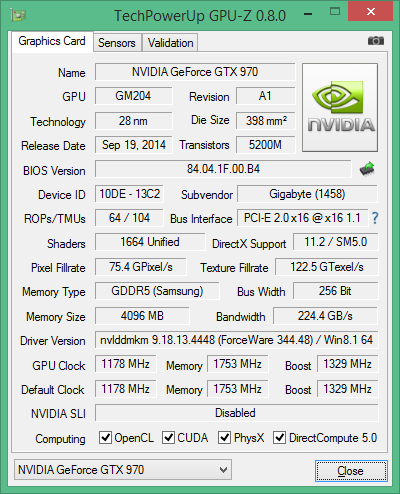Click the Memory Type field GDDR5 (Samsung)
This screenshot has width=400, height=494.
click(x=157, y=291)
